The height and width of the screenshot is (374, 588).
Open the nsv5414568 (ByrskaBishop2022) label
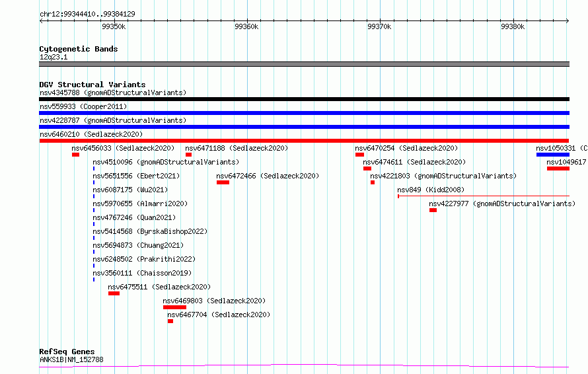pyautogui.click(x=150, y=231)
